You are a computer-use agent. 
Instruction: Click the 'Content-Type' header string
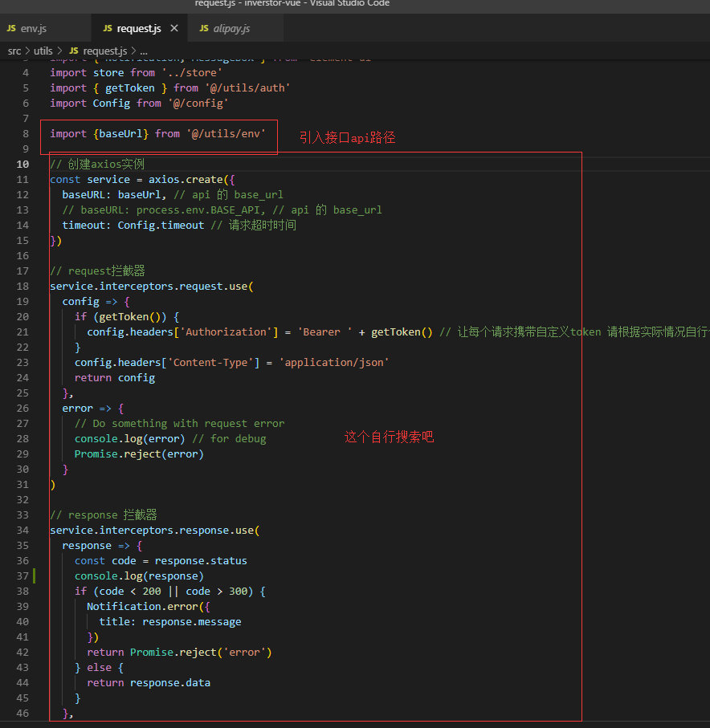coord(210,363)
